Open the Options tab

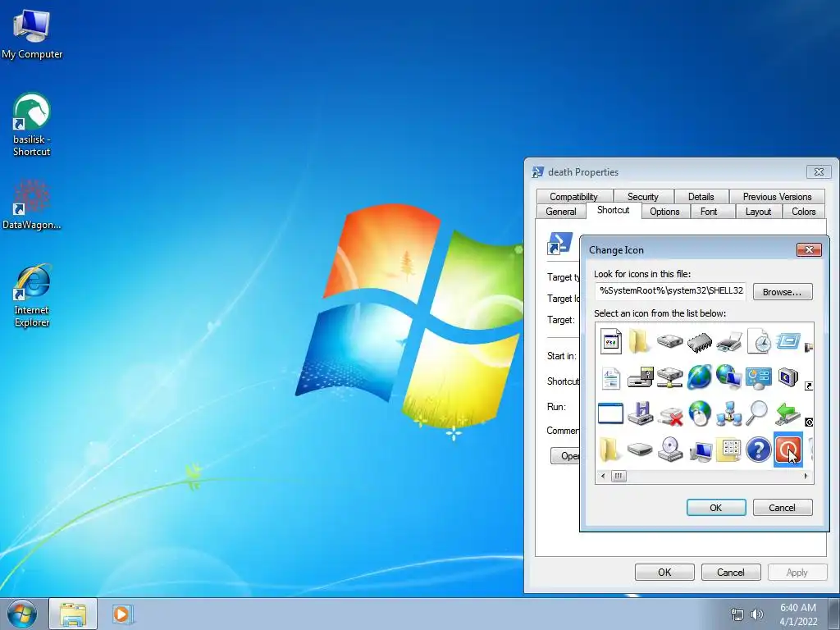point(664,212)
